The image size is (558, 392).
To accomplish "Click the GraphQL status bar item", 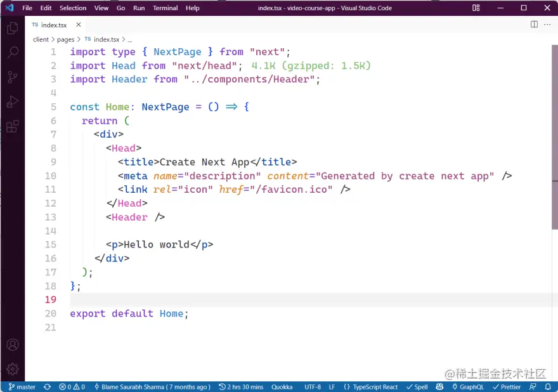I will click(x=467, y=387).
